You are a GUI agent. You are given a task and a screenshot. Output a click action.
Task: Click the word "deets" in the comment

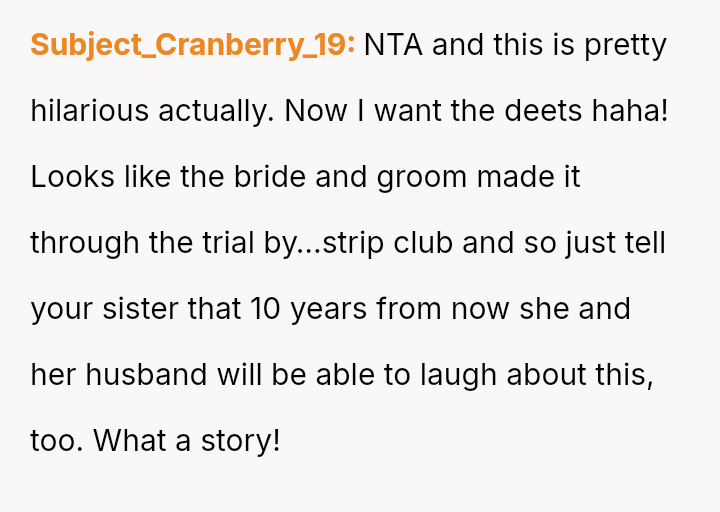(x=543, y=111)
